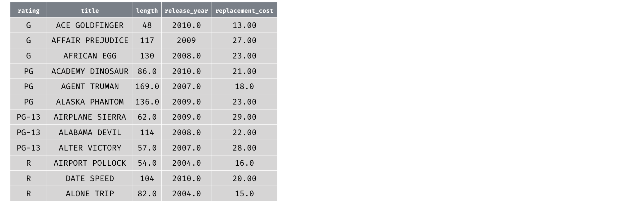Click the ALABAMA DEVIL title cell
This screenshot has height=207, width=644.
point(90,132)
